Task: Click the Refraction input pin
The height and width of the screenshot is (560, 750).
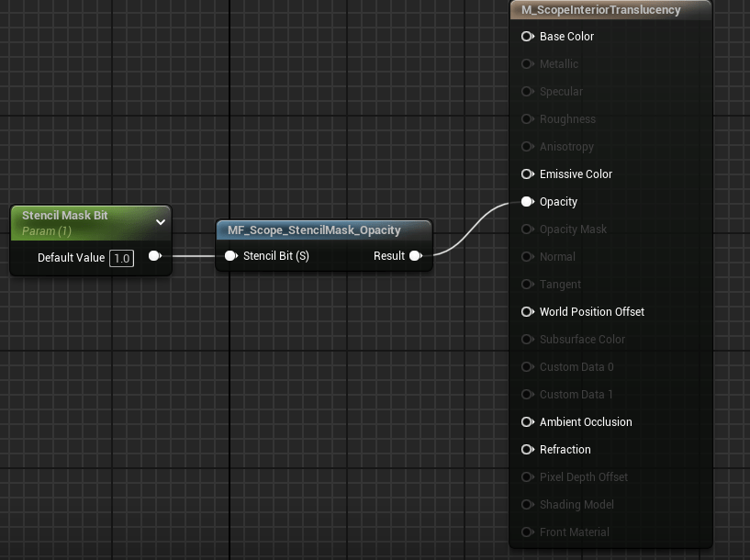Action: [x=528, y=450]
